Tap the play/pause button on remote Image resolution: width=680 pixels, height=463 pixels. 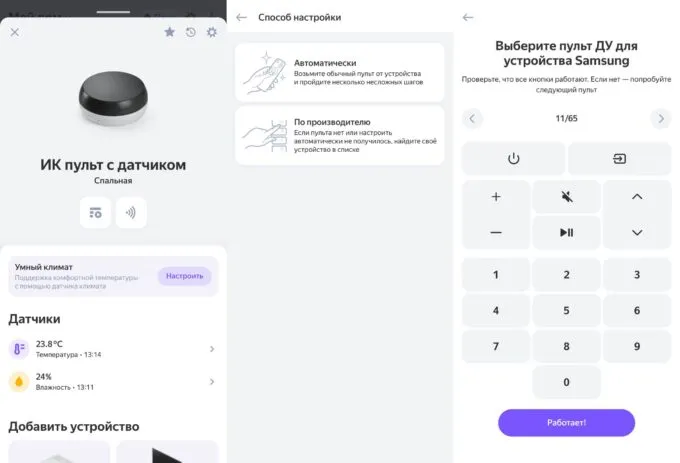566,233
